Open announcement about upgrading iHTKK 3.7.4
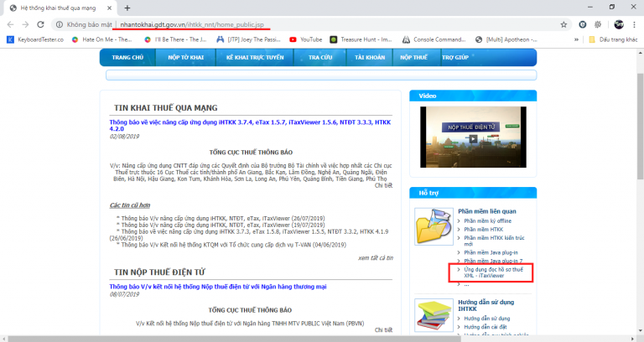The image size is (644, 342). [x=250, y=125]
